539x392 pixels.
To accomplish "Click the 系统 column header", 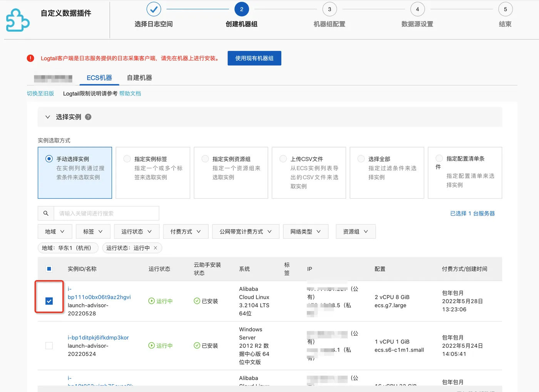I will pyautogui.click(x=244, y=269).
